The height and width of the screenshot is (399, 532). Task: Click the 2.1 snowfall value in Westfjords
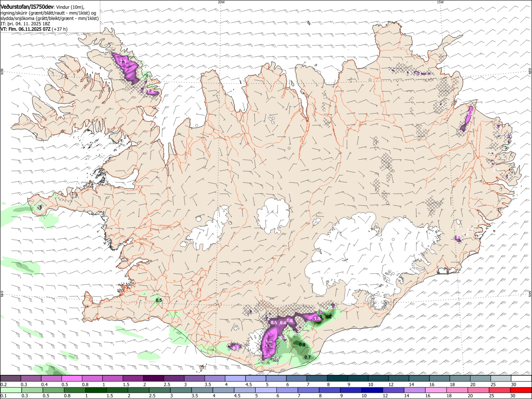[x=123, y=62]
